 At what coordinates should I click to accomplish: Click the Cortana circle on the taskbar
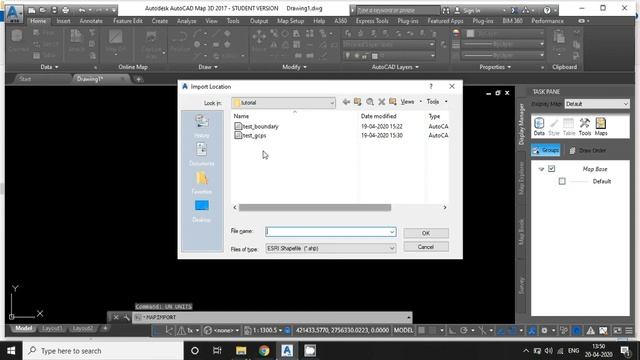(x=195, y=351)
